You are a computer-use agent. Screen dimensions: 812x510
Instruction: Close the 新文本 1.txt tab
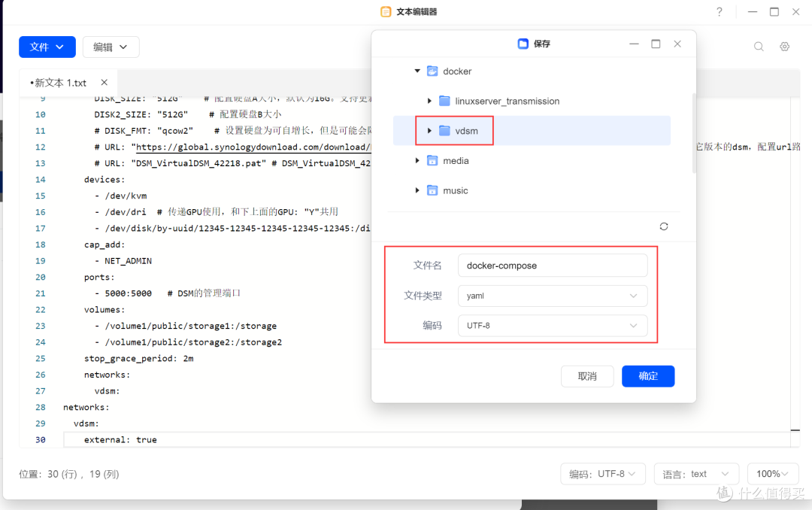pos(104,83)
